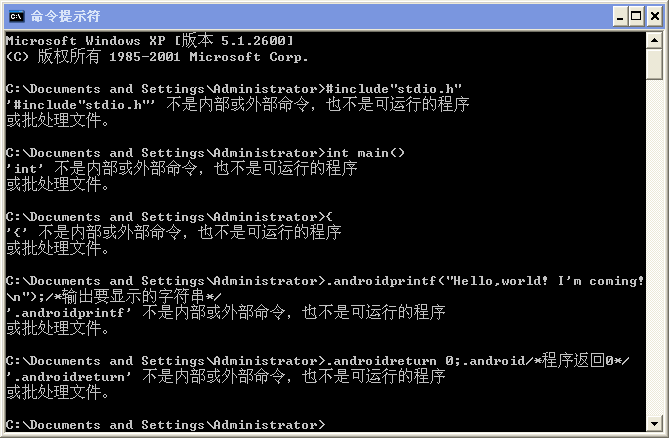Click the Microsoft Windows XP version line
The image size is (669, 438).
click(150, 41)
